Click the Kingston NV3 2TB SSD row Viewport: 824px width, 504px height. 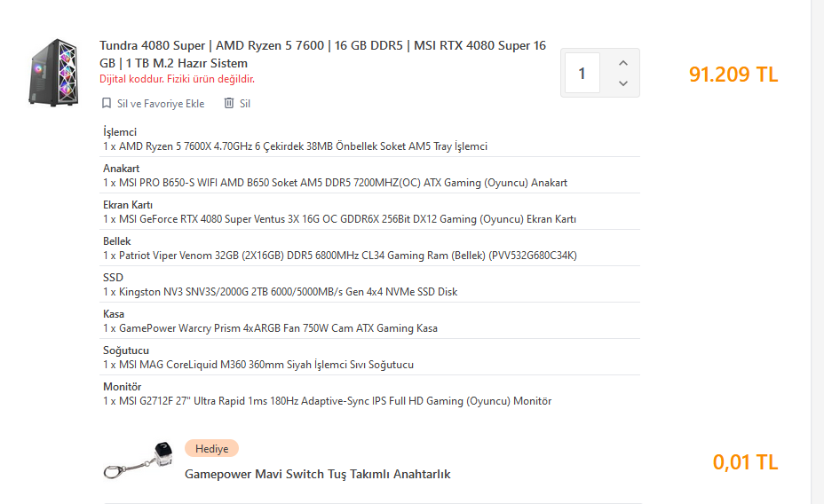[x=280, y=291]
